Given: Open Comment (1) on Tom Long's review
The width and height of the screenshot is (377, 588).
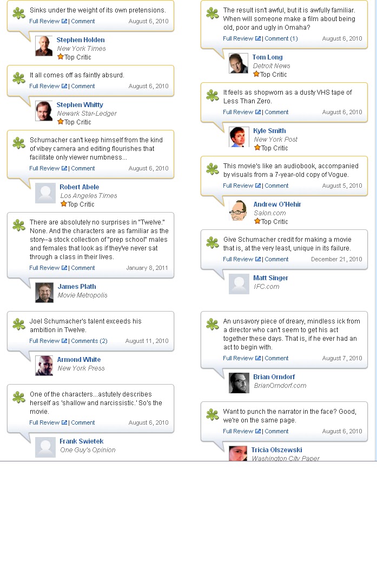Looking at the screenshot, I should 281,38.
